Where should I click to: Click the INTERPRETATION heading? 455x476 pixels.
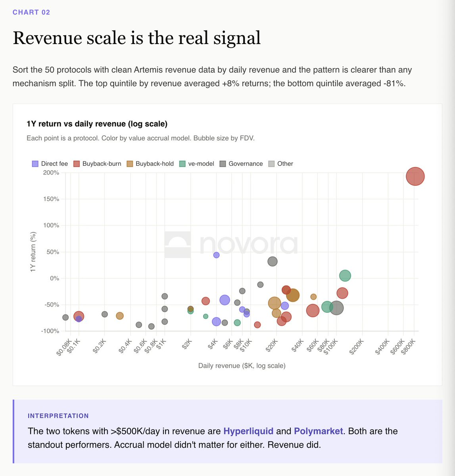click(x=58, y=416)
